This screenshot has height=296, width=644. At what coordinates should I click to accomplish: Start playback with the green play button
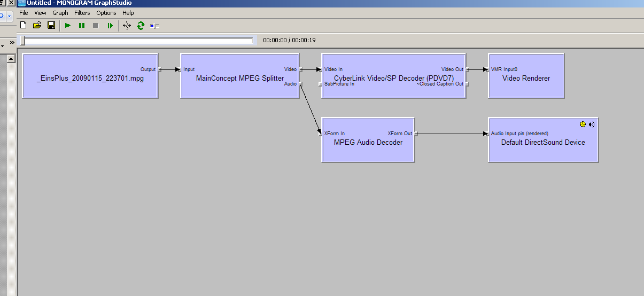pyautogui.click(x=68, y=25)
